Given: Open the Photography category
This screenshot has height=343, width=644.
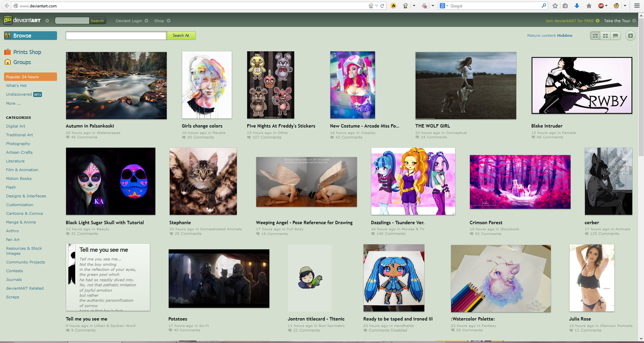Looking at the screenshot, I should pyautogui.click(x=18, y=144).
